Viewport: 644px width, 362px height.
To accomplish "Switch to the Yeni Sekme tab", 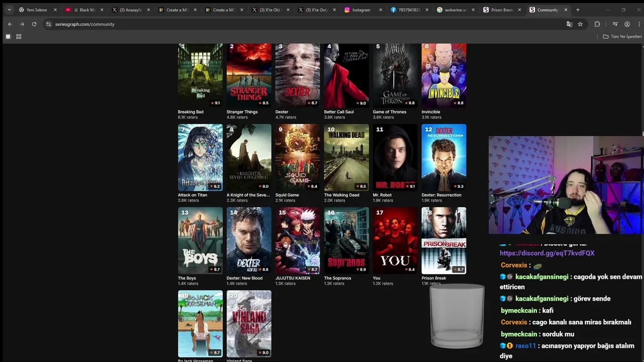I will [37, 10].
